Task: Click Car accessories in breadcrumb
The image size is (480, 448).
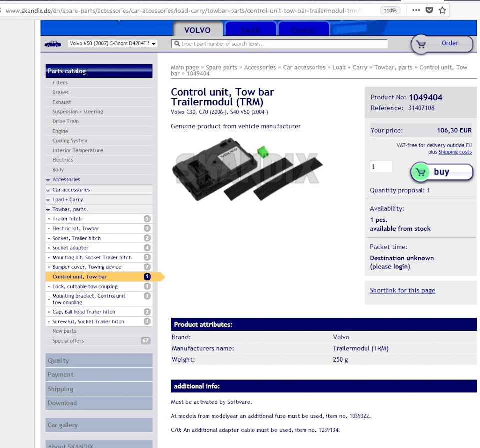Action: click(304, 67)
